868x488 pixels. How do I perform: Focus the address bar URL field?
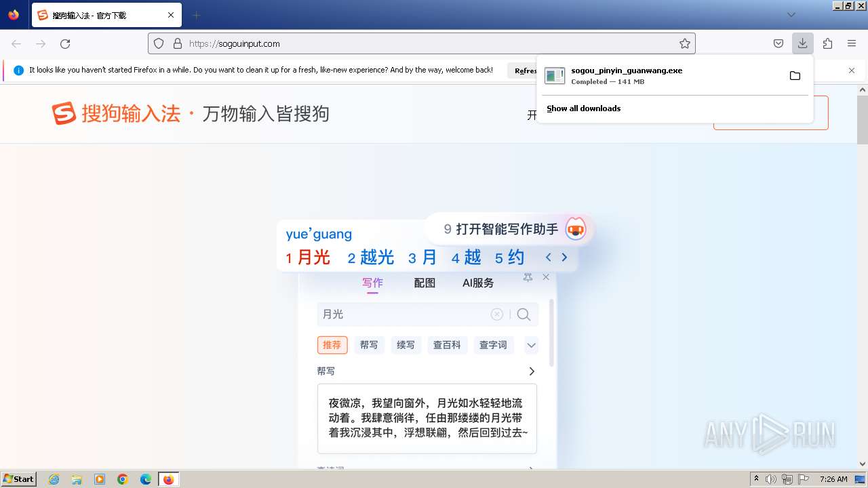(431, 43)
